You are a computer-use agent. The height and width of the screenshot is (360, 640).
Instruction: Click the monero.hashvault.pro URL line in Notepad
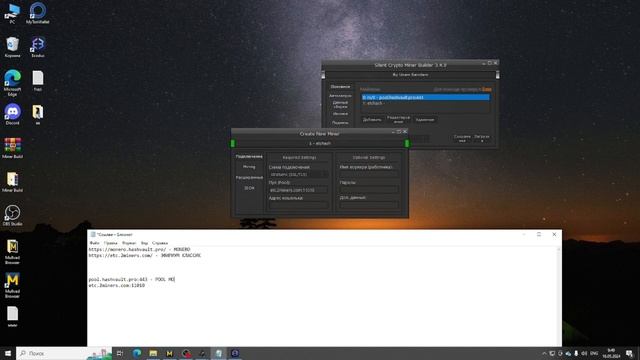[139, 249]
